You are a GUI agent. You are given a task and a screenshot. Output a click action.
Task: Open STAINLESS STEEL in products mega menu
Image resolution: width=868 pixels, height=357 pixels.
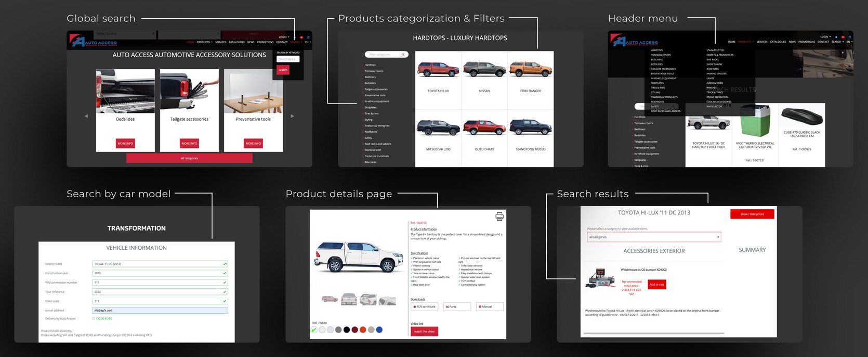tap(715, 50)
